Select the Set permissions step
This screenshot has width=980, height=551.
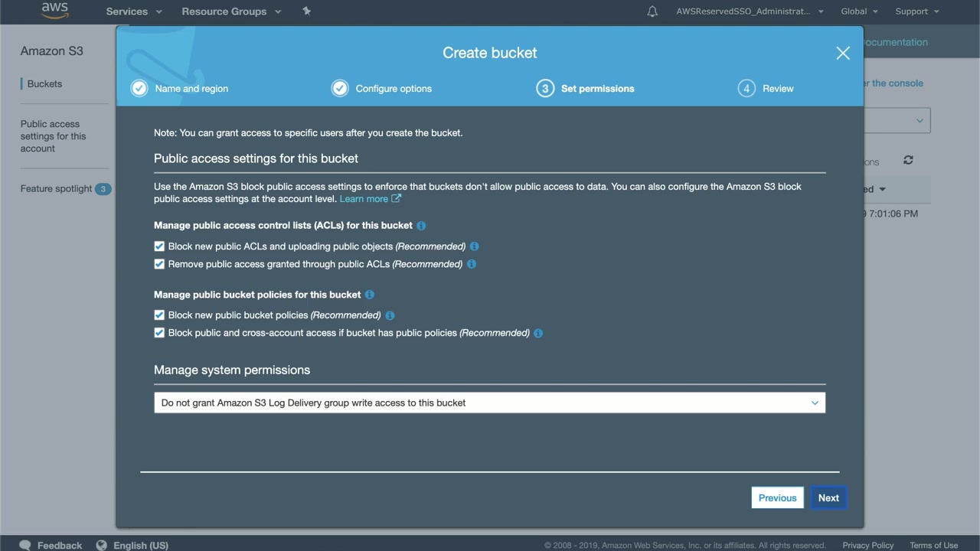[x=597, y=89]
